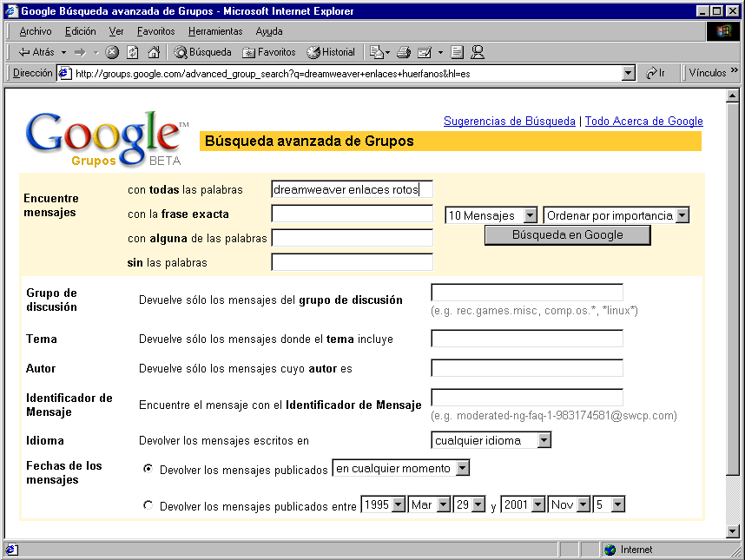
Task: Open the end year 2001 dropdown
Action: (538, 504)
